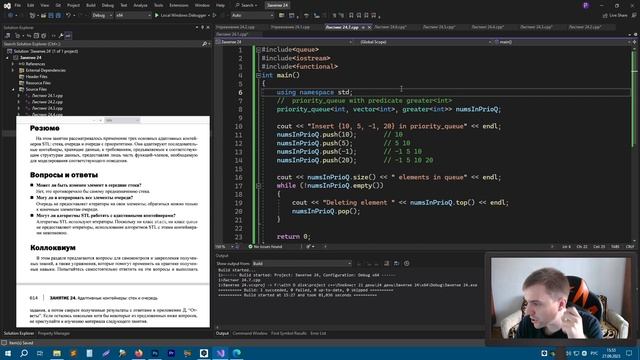Viewport: 640px width, 360px height.
Task: Click the Visual Studio taskbar icon
Action: [221, 353]
